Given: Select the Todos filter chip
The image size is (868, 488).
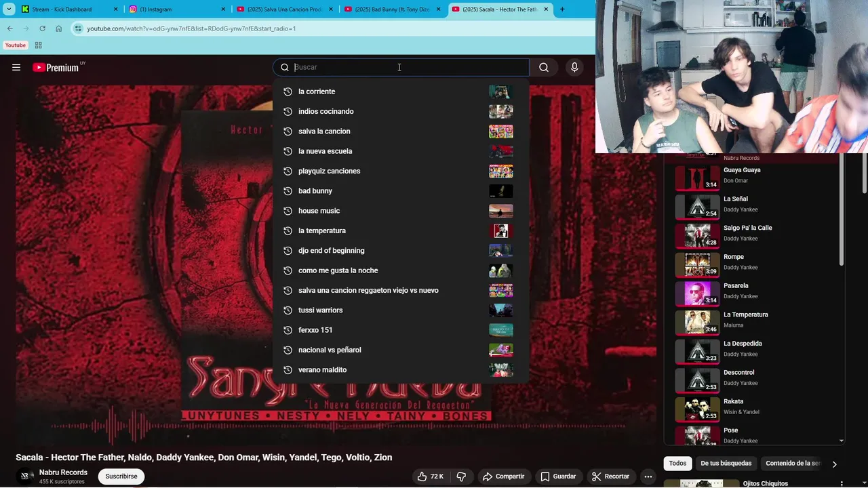Looking at the screenshot, I should click(x=677, y=464).
